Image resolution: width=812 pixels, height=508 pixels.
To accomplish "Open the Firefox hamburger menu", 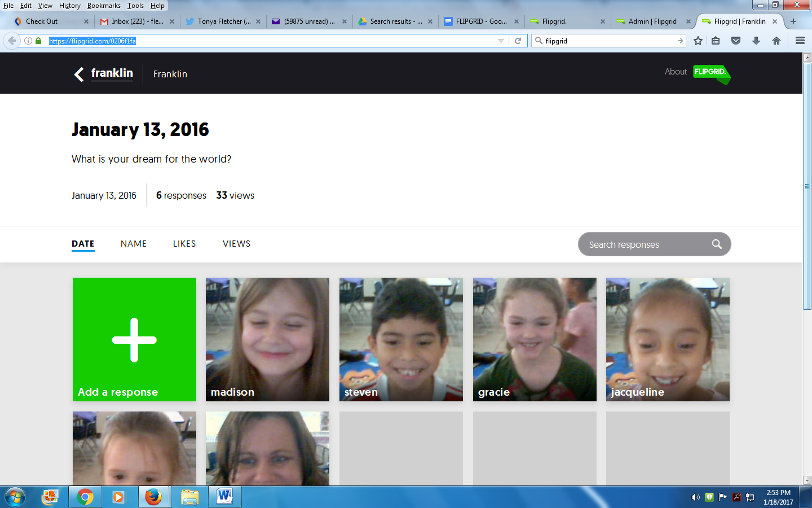I will [x=800, y=41].
